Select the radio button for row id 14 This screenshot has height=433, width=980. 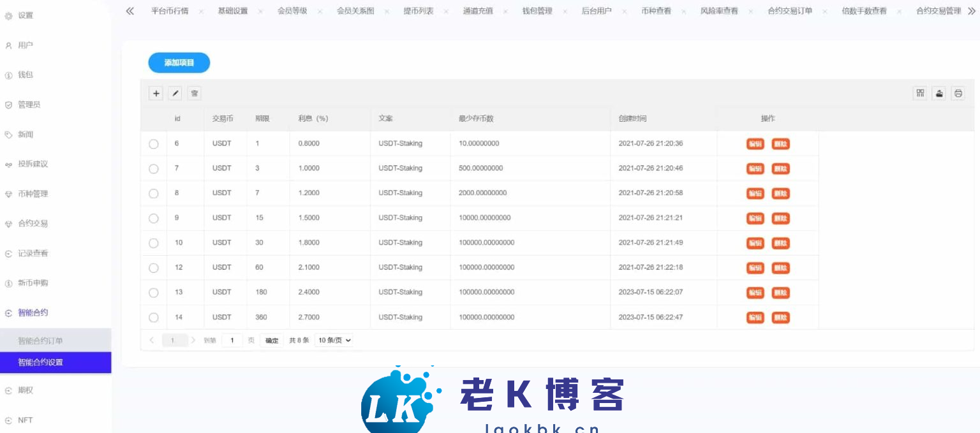pos(154,318)
